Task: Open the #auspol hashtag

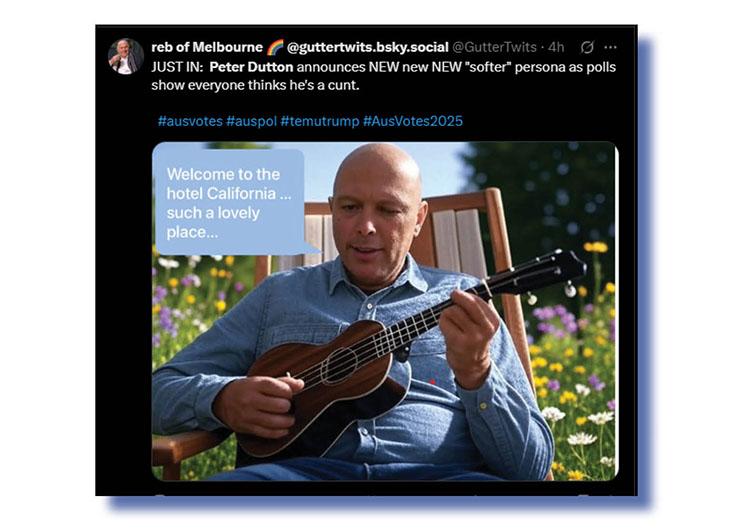Action: [251, 121]
